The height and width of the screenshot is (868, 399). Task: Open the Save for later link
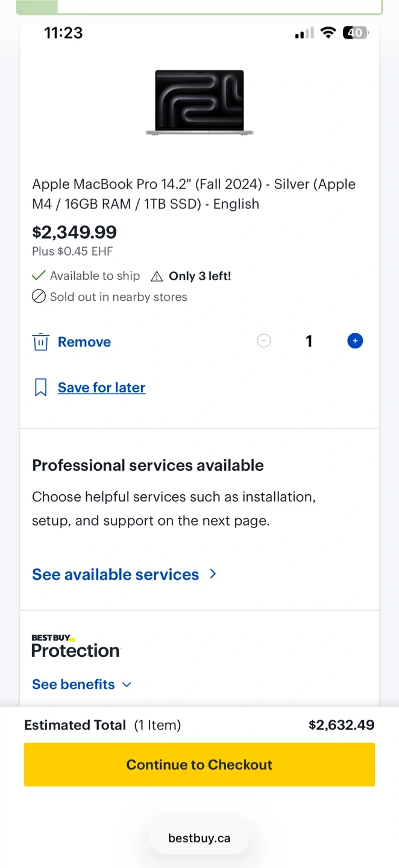(101, 388)
